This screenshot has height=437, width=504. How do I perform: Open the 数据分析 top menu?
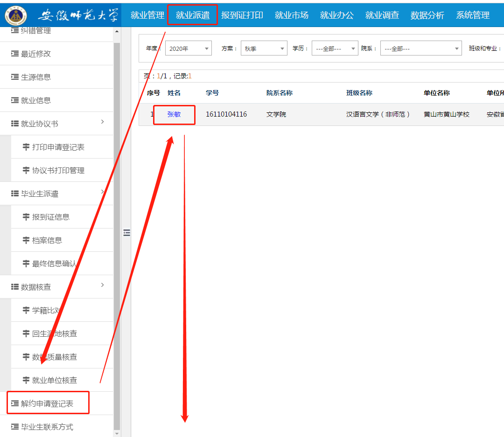coord(427,15)
